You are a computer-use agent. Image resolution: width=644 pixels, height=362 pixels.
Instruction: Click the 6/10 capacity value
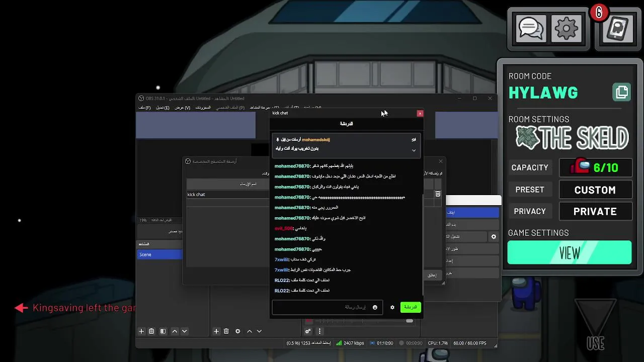[596, 167]
